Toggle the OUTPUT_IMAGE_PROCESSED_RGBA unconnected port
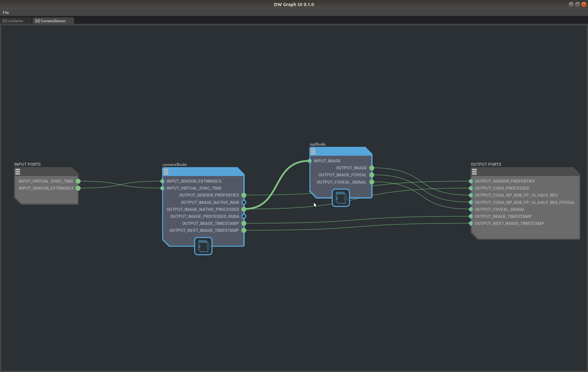The image size is (588, 372). pyautogui.click(x=244, y=216)
